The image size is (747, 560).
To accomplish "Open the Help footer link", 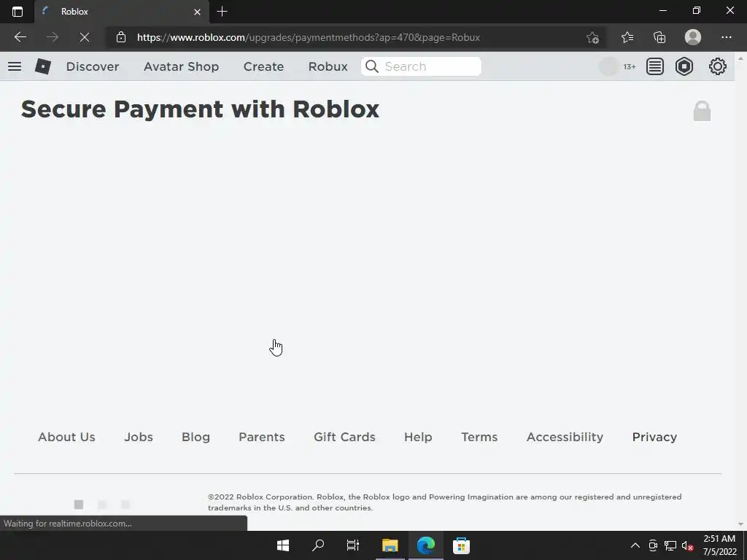I will [418, 437].
